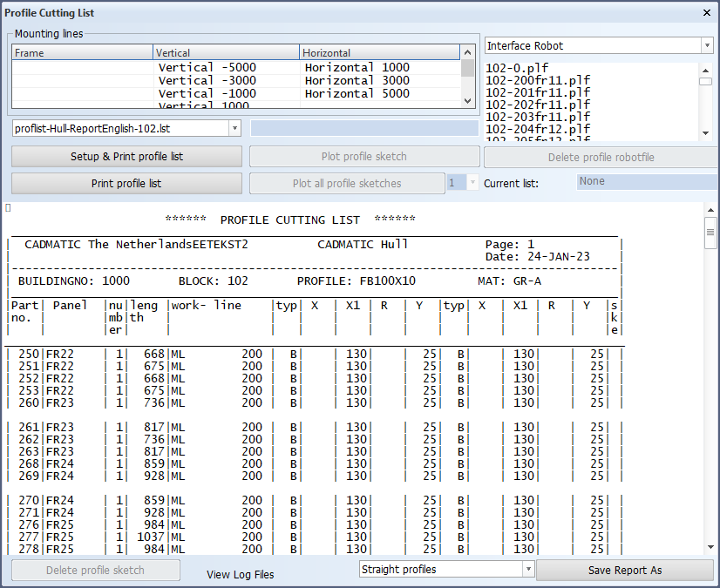
Task: Click the Horizontal column header
Action: pos(379,53)
